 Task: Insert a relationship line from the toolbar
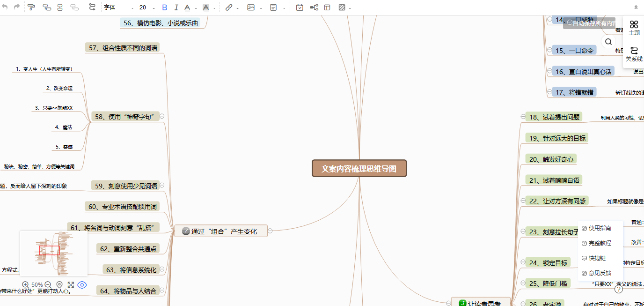coord(92,7)
